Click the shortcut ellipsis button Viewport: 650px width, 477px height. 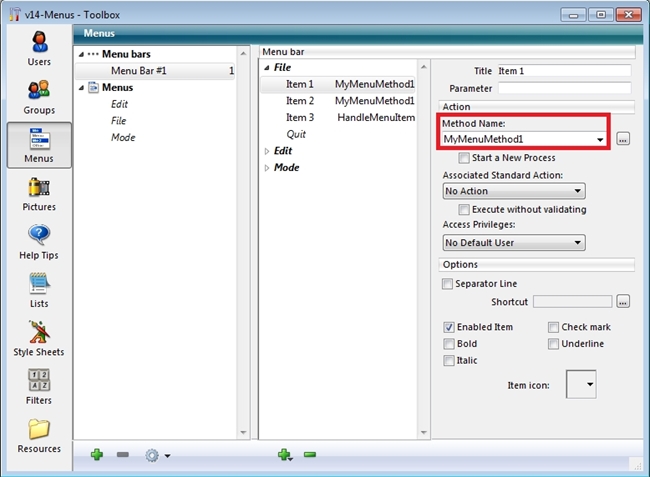click(624, 301)
